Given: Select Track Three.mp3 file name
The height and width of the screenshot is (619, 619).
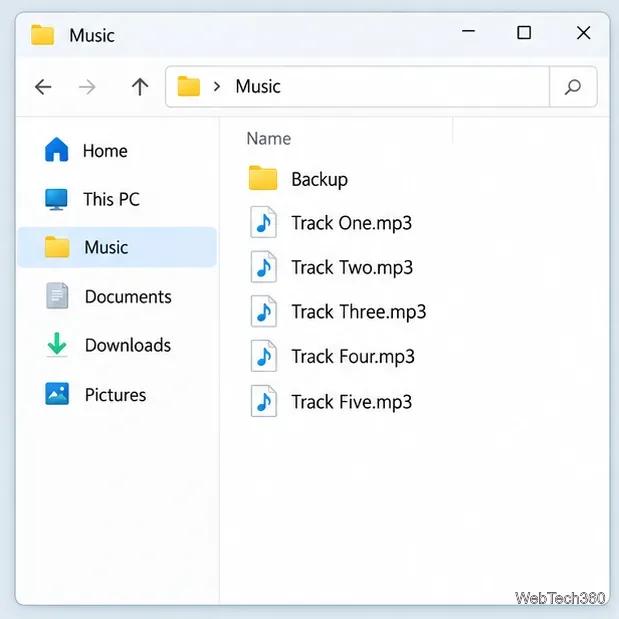Looking at the screenshot, I should (x=359, y=312).
